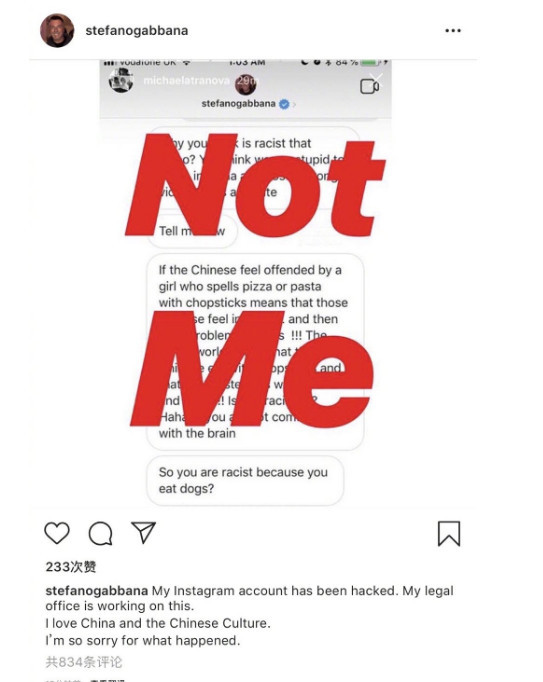Open the three-dot more options menu
The width and height of the screenshot is (543, 682).
[x=453, y=30]
